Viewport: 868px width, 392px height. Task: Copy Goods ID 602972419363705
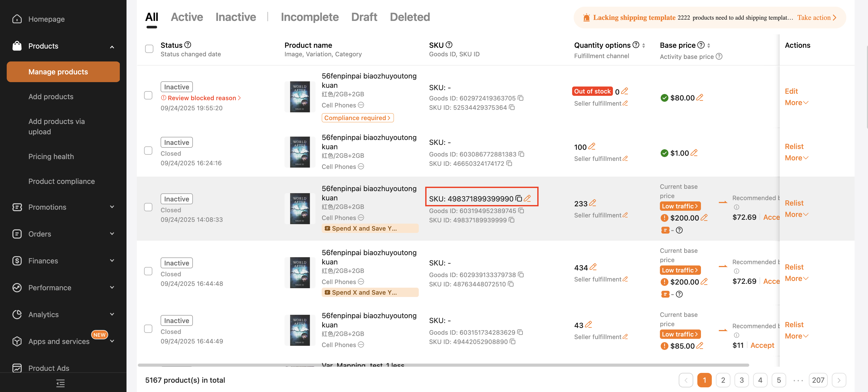point(520,98)
